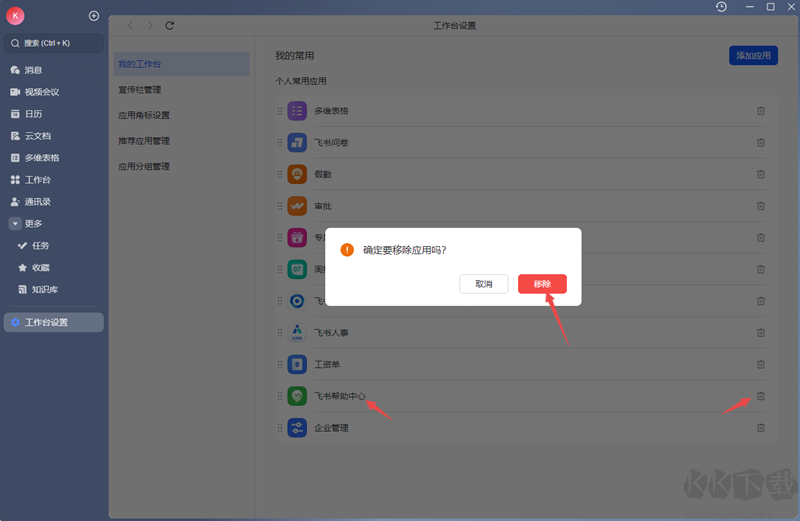The height and width of the screenshot is (521, 800).
Task: Click the orange warning icon in the dialog
Action: [347, 250]
